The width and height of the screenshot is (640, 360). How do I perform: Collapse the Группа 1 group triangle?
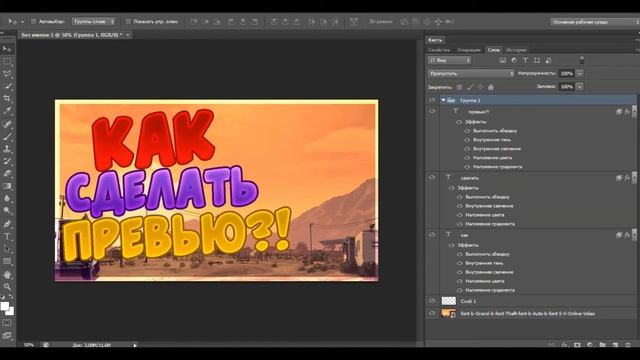[x=443, y=100]
